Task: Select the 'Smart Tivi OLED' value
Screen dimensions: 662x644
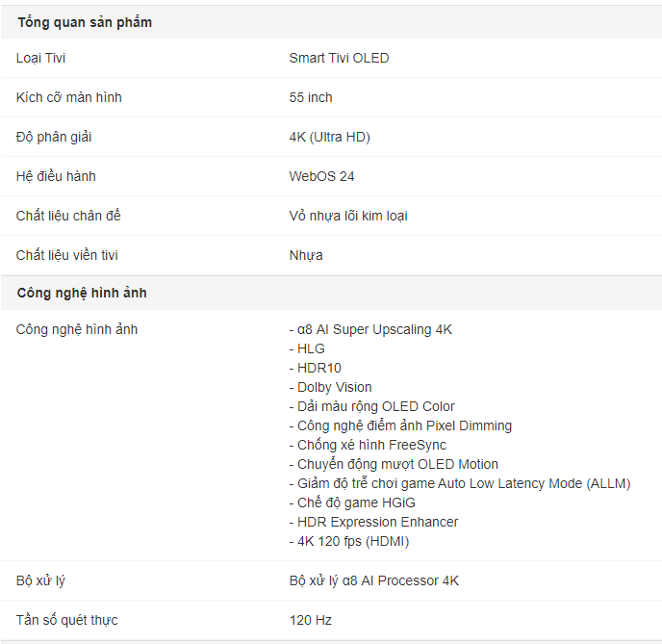Action: coord(339,58)
